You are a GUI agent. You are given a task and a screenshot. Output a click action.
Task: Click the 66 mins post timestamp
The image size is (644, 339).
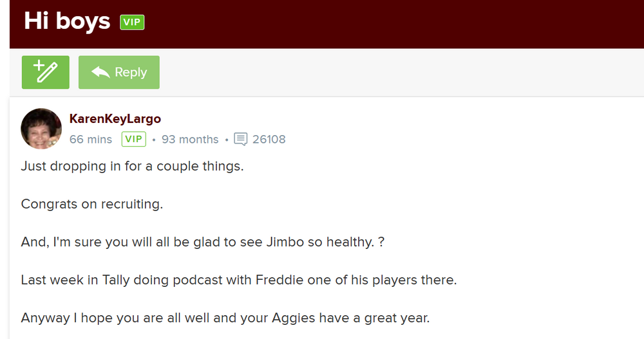91,140
